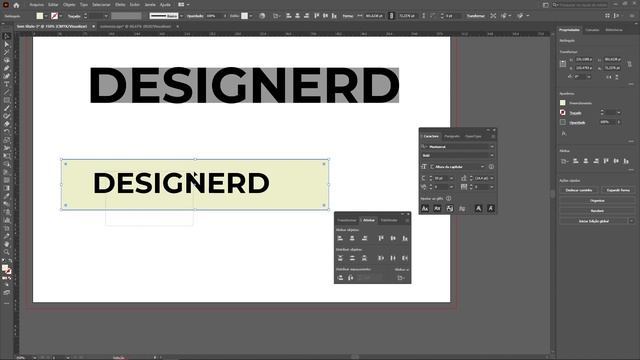Open the Selecionar menu
Screen dimensions: 640x360
pyautogui.click(x=101, y=5)
